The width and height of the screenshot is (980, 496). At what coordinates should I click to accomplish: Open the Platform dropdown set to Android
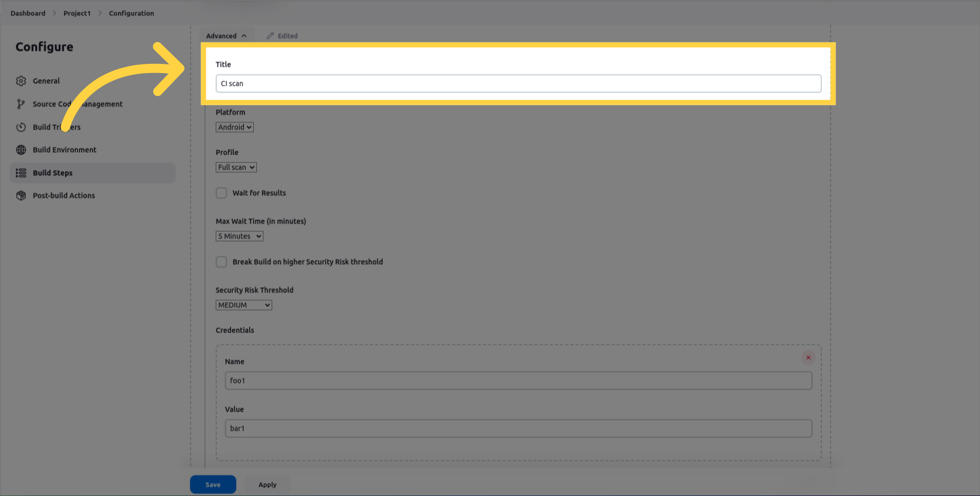[x=234, y=127]
